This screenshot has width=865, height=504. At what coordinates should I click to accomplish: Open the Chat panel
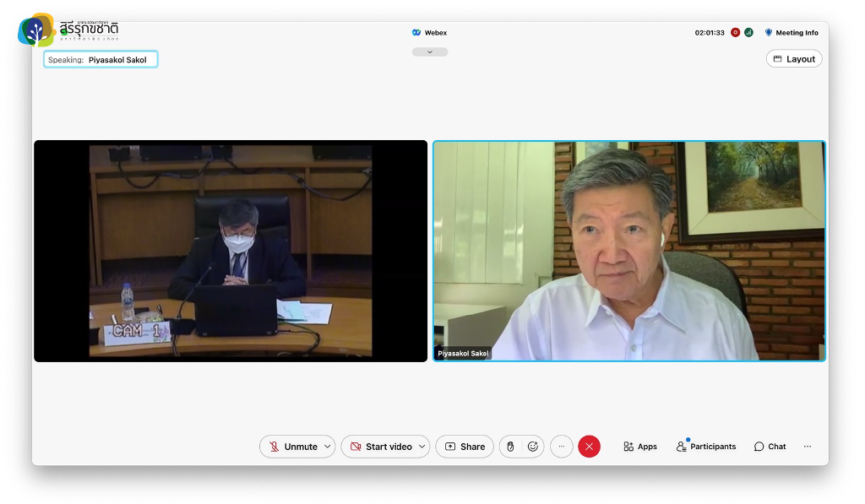770,447
